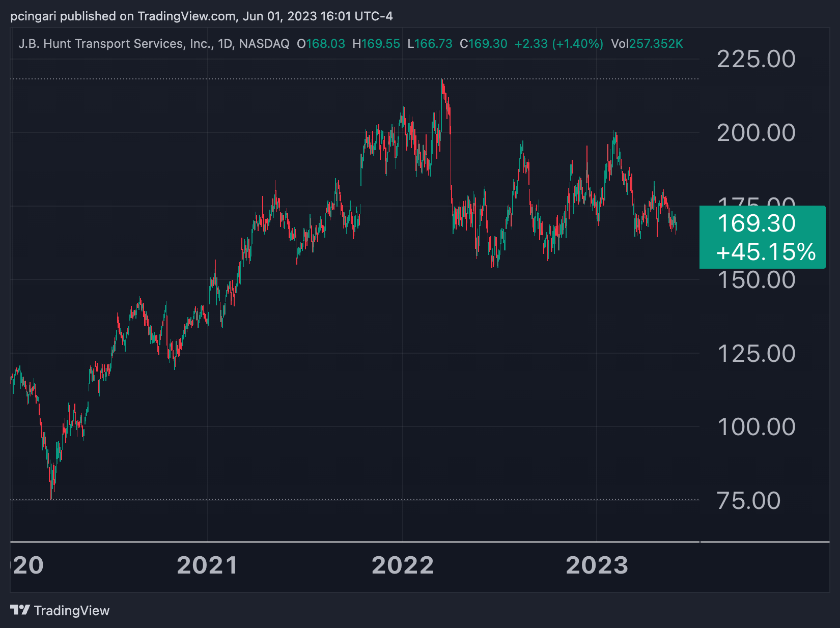The image size is (840, 628).
Task: Click the pcingari published on TradingView.com caption
Action: pyautogui.click(x=202, y=16)
